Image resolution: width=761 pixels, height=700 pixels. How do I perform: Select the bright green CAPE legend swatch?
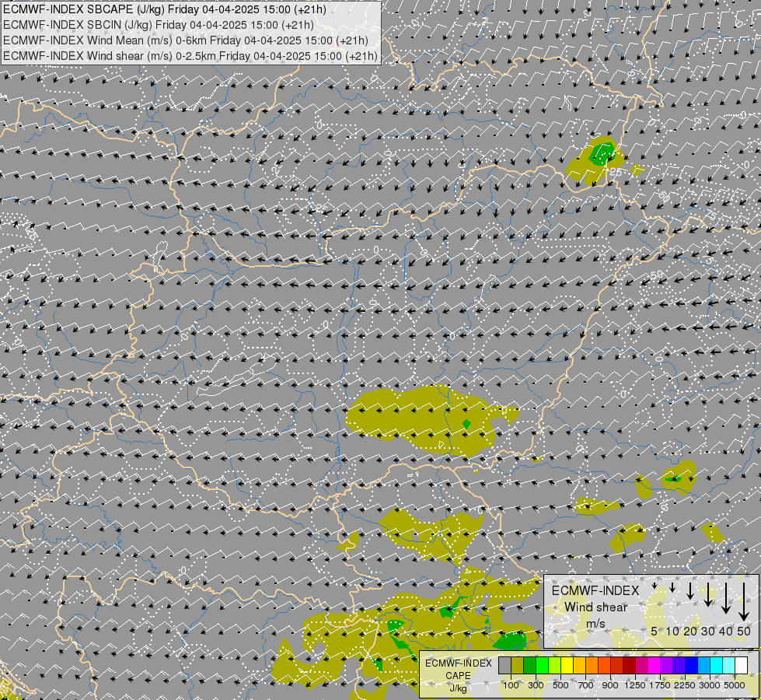pyautogui.click(x=542, y=666)
